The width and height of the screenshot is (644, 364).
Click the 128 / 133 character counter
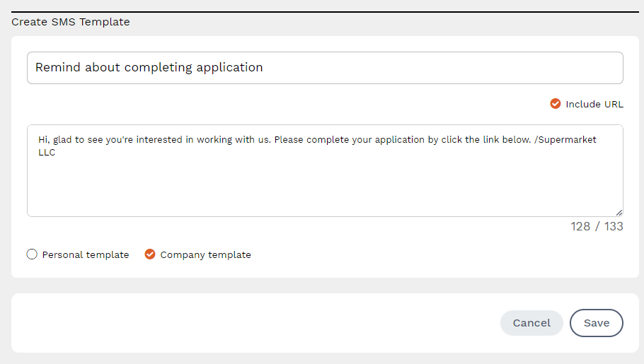597,226
